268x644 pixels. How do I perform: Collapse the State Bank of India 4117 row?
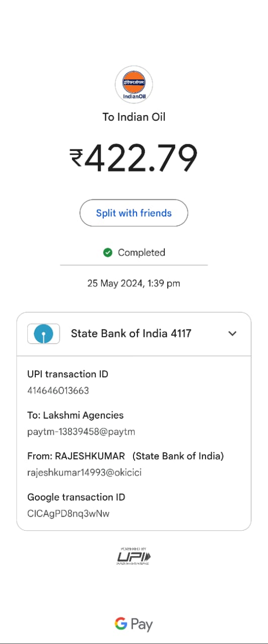pos(134,334)
